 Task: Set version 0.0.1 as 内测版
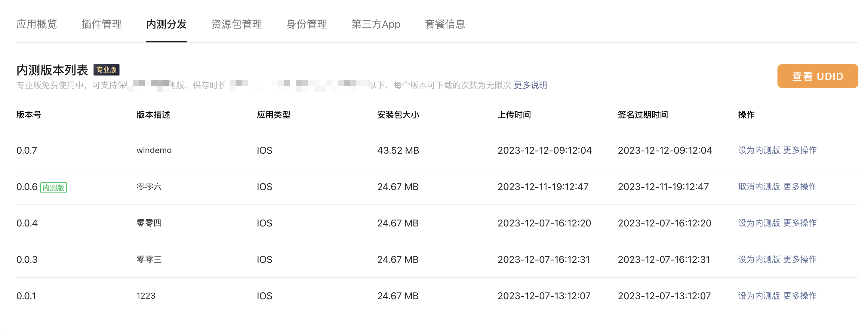click(759, 296)
